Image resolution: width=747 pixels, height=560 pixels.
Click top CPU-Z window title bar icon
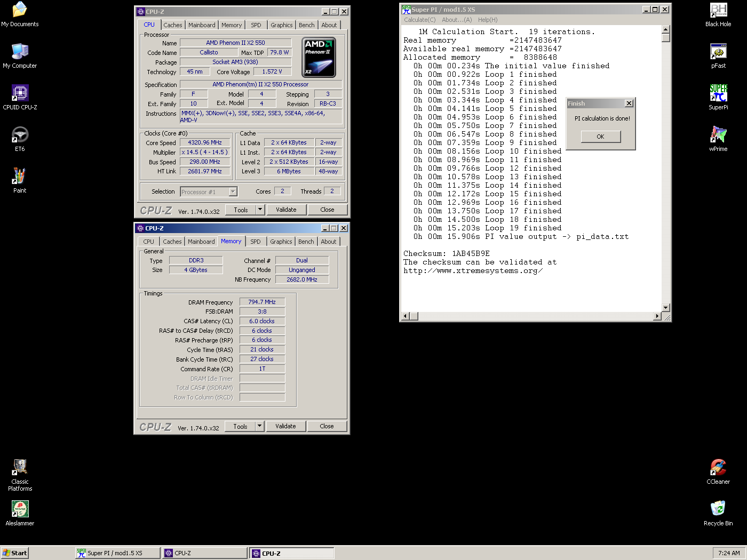pos(141,11)
